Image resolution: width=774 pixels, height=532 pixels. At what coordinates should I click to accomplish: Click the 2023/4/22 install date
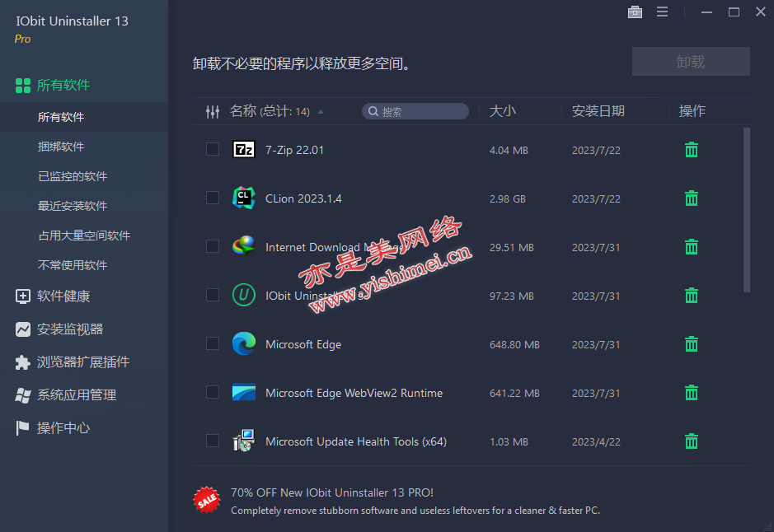click(x=596, y=442)
